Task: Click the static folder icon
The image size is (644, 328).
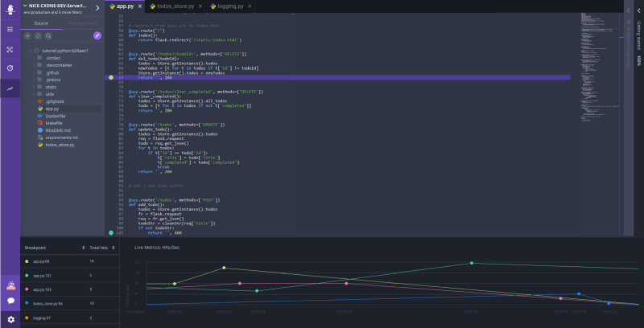Action: (x=39, y=87)
